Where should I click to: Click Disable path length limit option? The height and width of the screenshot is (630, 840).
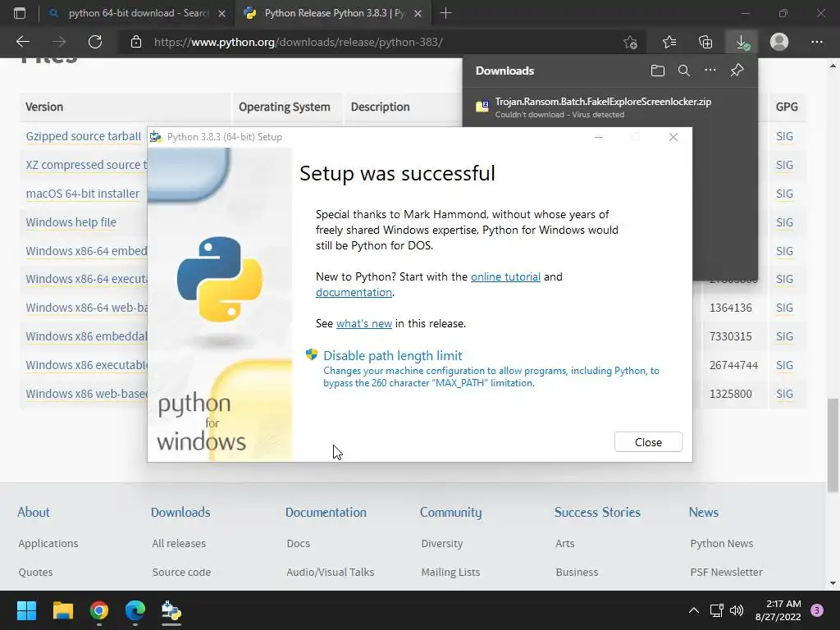coord(392,355)
